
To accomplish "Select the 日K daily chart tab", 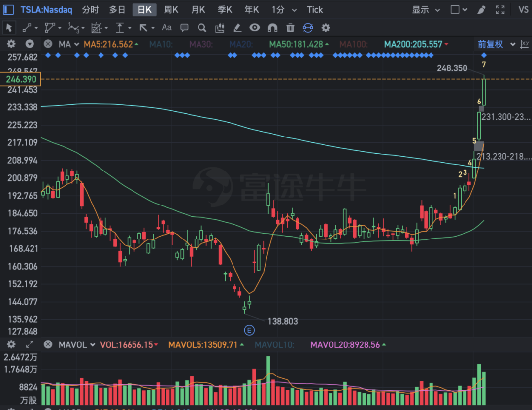I will coord(144,10).
